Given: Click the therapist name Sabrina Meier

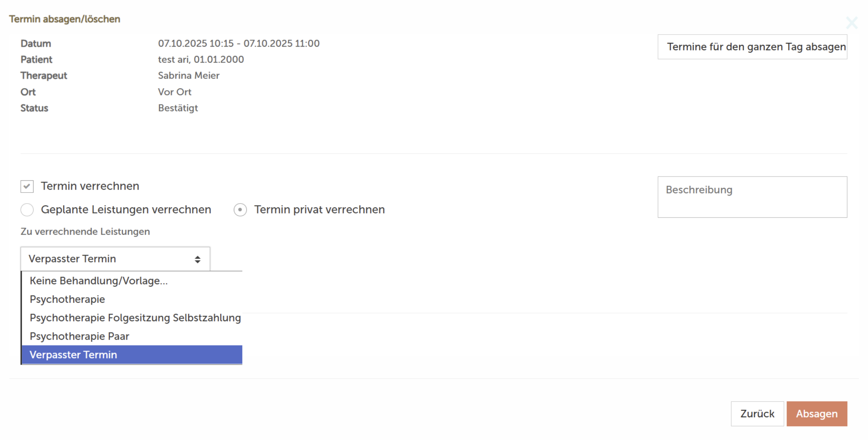Looking at the screenshot, I should click(x=189, y=76).
